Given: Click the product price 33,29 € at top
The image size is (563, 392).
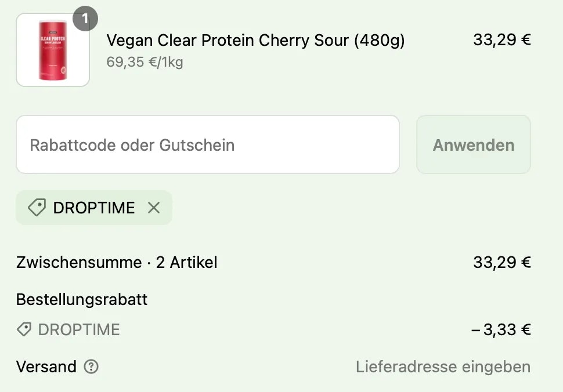Looking at the screenshot, I should click(x=501, y=39).
